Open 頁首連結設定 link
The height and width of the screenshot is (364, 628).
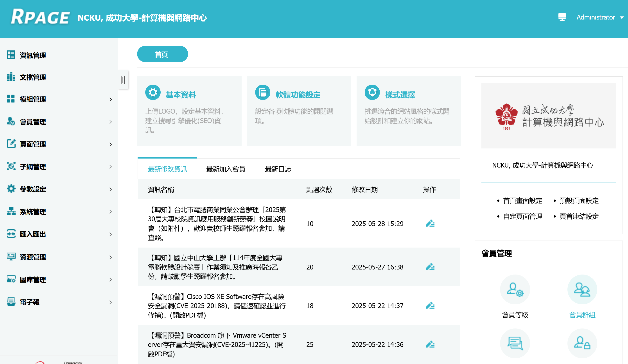pyautogui.click(x=579, y=216)
